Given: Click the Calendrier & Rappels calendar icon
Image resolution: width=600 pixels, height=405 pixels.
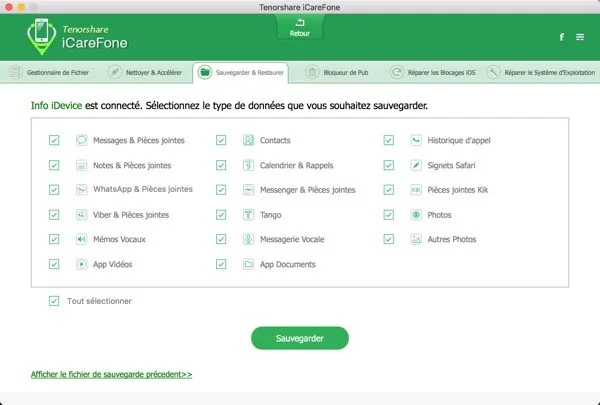Looking at the screenshot, I should tap(248, 165).
